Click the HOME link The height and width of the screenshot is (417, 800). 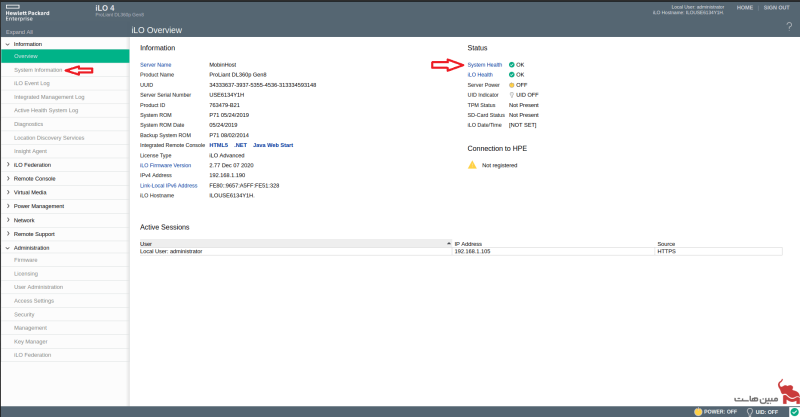744,8
